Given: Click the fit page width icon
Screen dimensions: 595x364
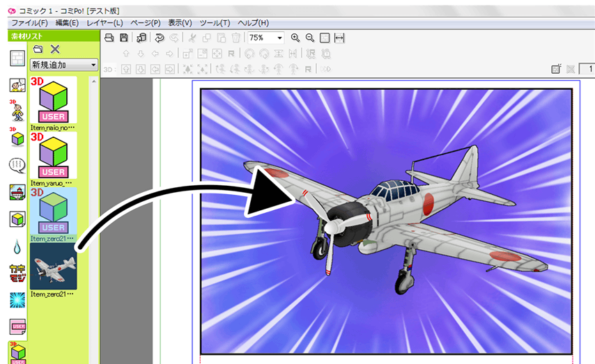Looking at the screenshot, I should click(x=339, y=38).
